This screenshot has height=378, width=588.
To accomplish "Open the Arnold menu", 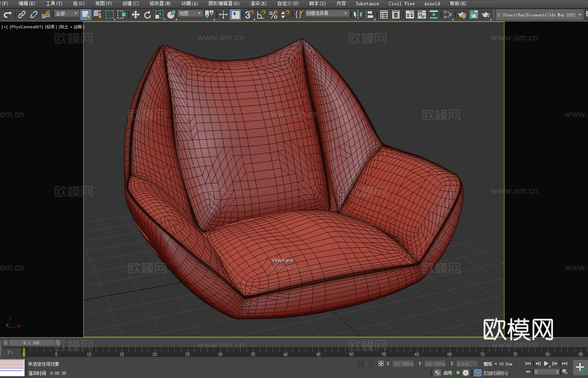I will point(432,3).
